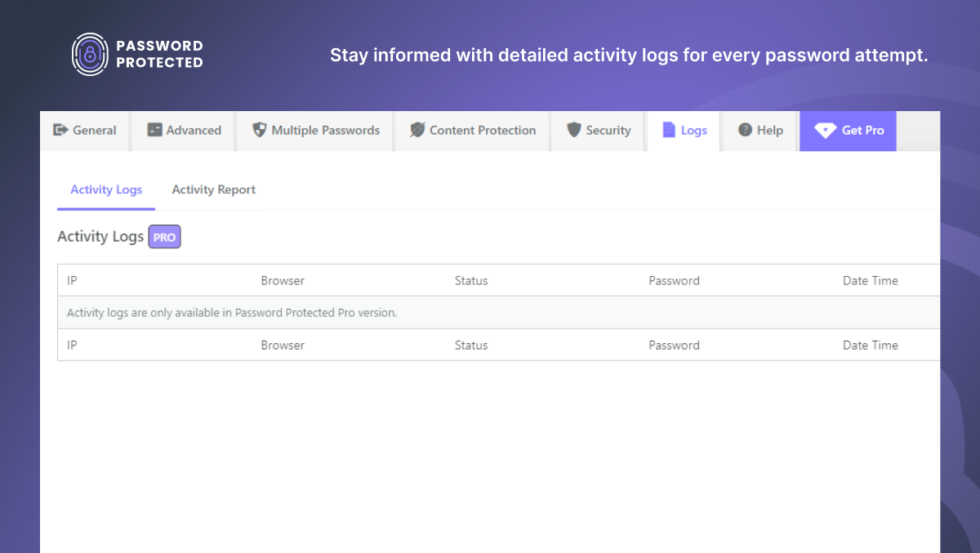This screenshot has width=980, height=553.
Task: Switch to the Activity Report sub-tab
Action: (x=213, y=190)
